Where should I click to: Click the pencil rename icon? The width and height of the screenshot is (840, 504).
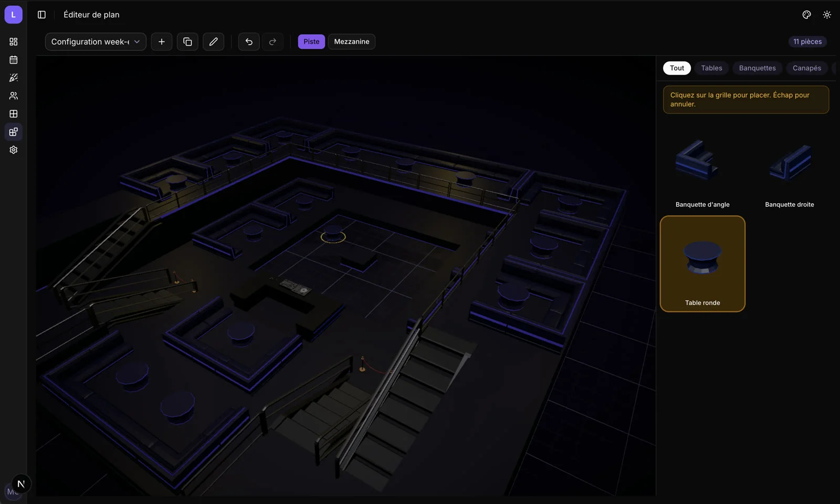pyautogui.click(x=213, y=41)
